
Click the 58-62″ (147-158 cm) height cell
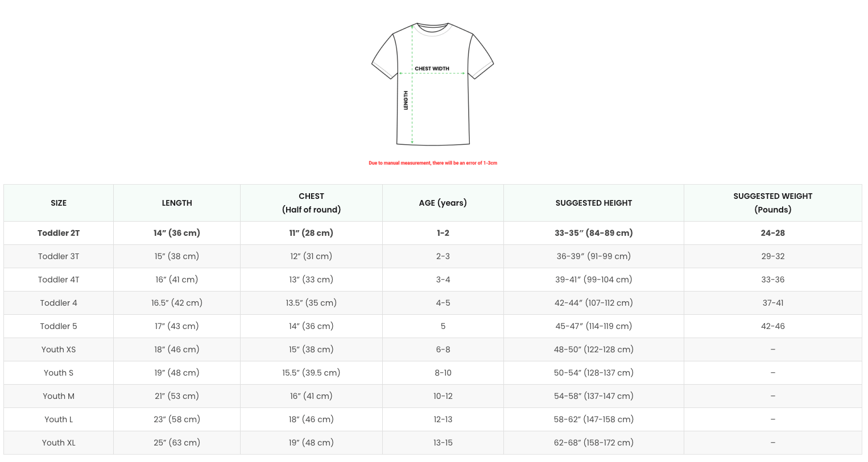594,419
